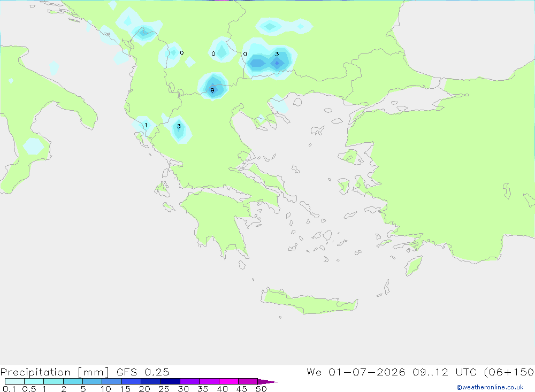Select the 5–10 mm legend color swatch
This screenshot has width=535, height=392.
point(93,381)
